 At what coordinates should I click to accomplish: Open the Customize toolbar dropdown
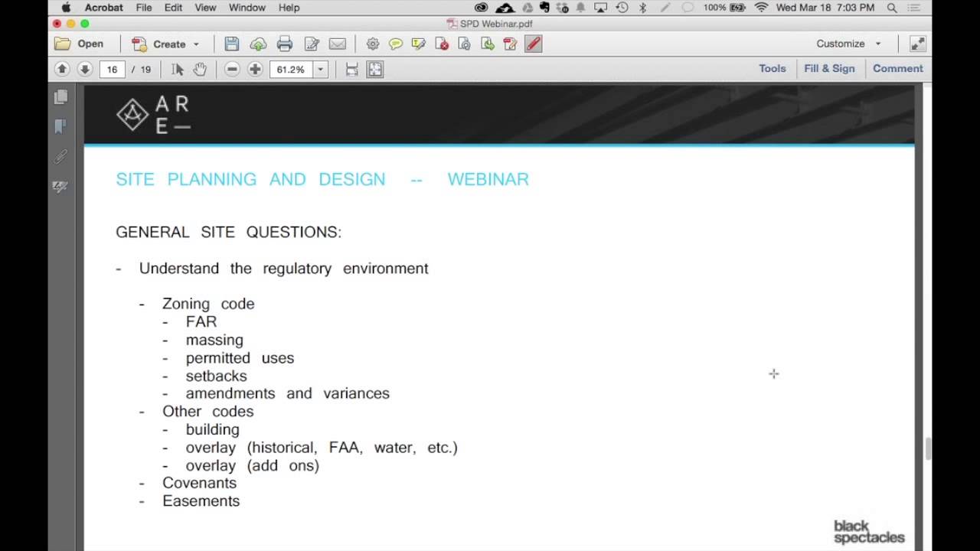[x=848, y=44]
